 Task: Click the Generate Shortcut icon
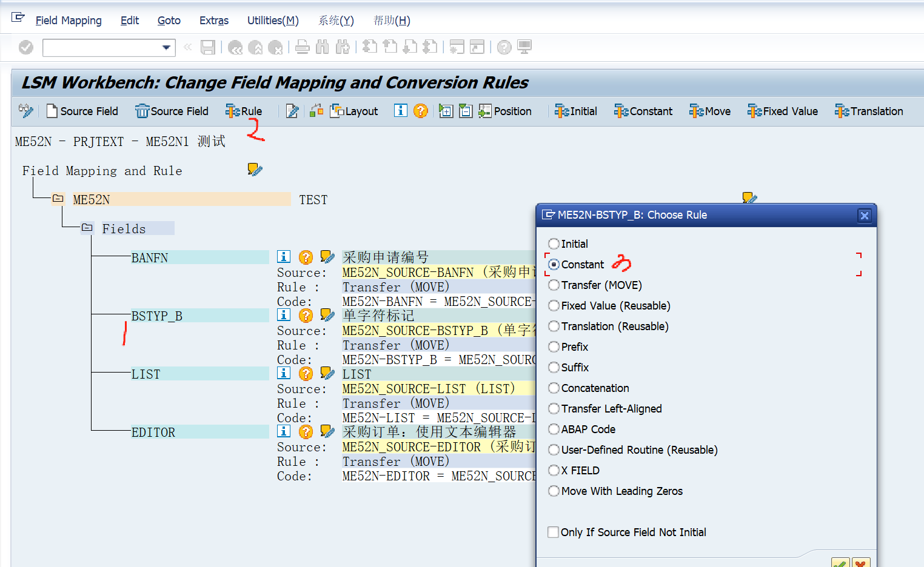coord(477,47)
